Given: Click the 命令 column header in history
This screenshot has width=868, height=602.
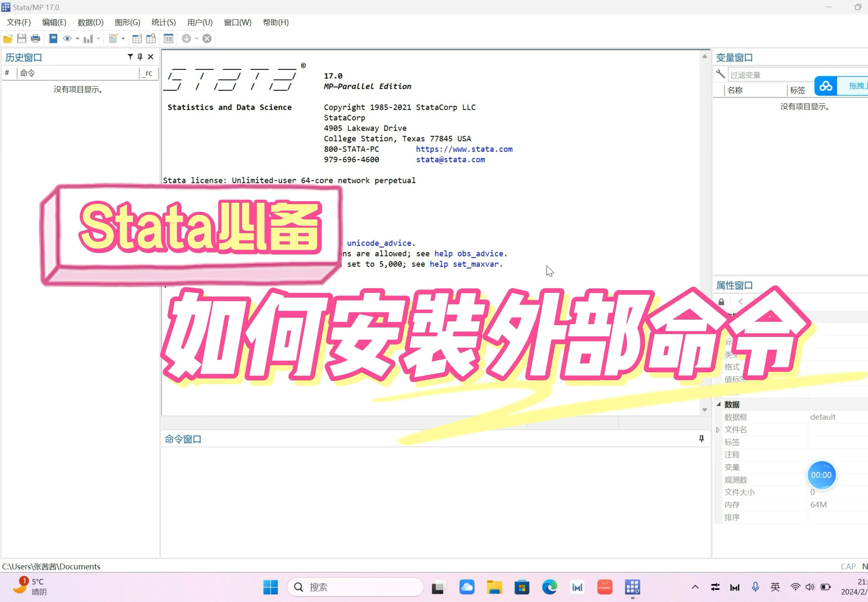Looking at the screenshot, I should tap(78, 73).
